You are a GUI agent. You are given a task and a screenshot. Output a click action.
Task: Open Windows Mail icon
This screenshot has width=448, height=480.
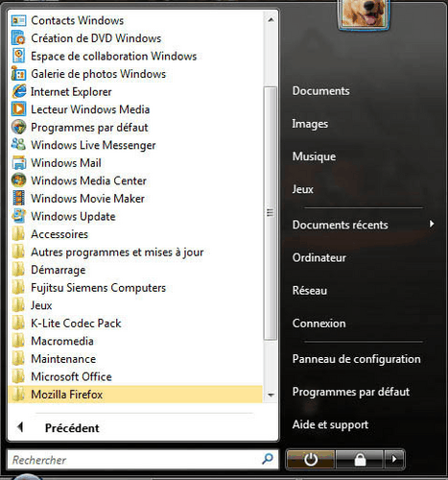19,162
